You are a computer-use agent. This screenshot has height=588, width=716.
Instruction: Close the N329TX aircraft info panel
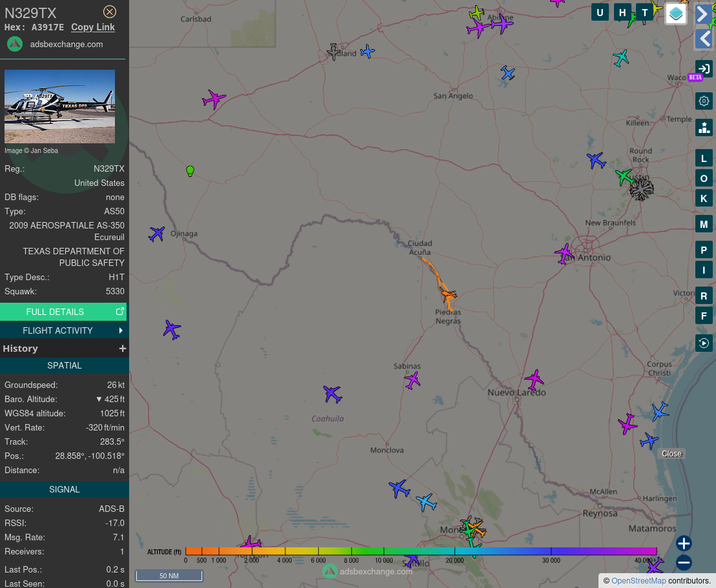point(110,12)
